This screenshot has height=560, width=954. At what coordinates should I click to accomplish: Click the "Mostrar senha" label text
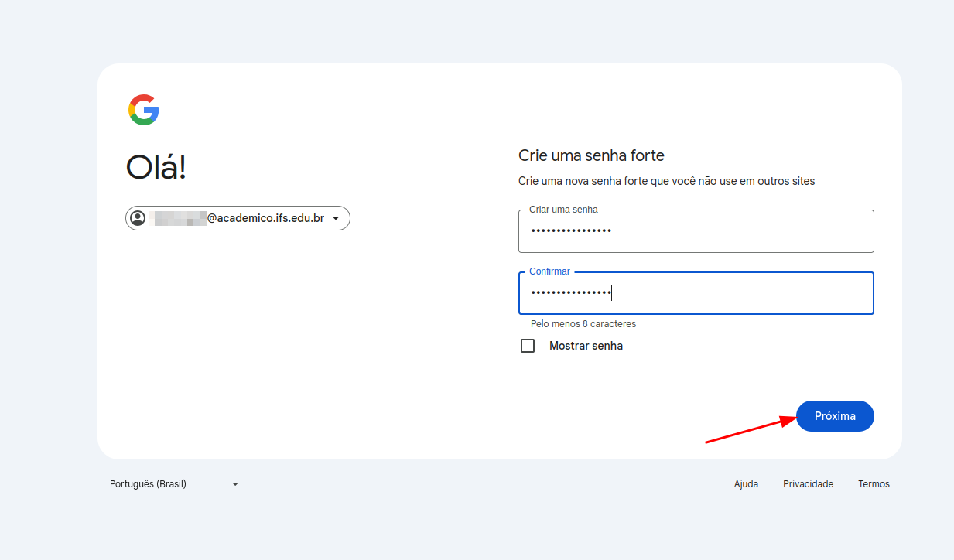[586, 346]
